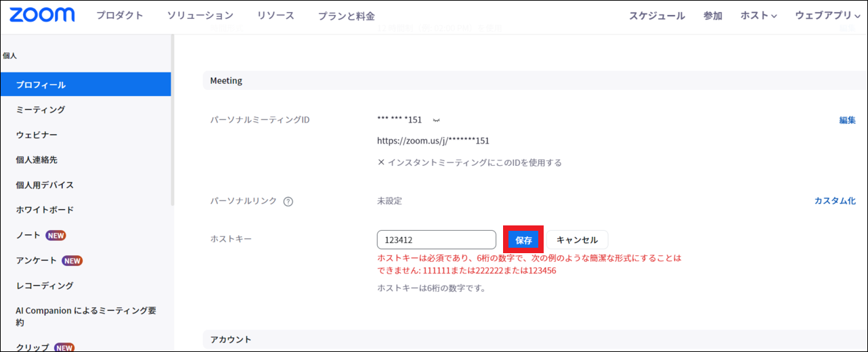868x352 pixels.
Task: Expand the ウェブアプリ dropdown
Action: coord(829,16)
